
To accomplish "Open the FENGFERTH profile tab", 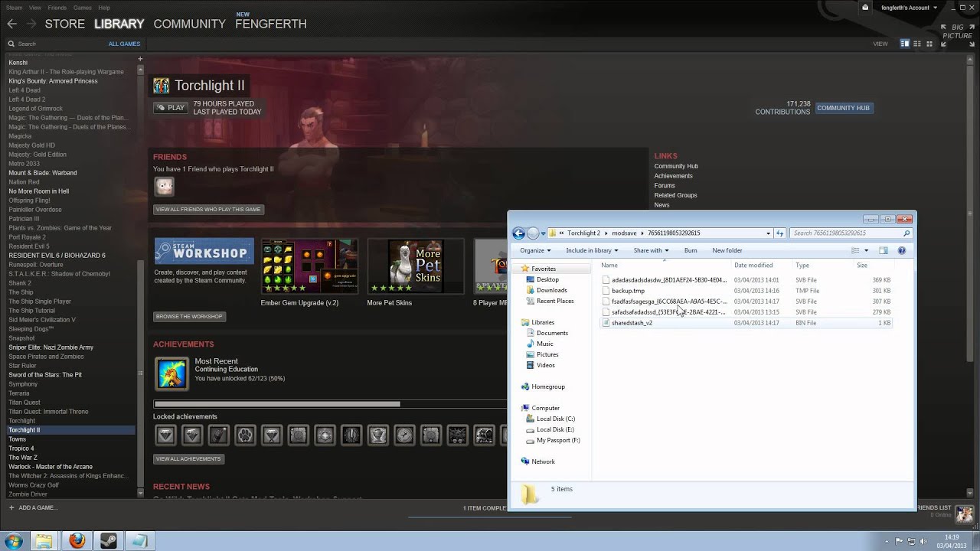I will point(271,24).
